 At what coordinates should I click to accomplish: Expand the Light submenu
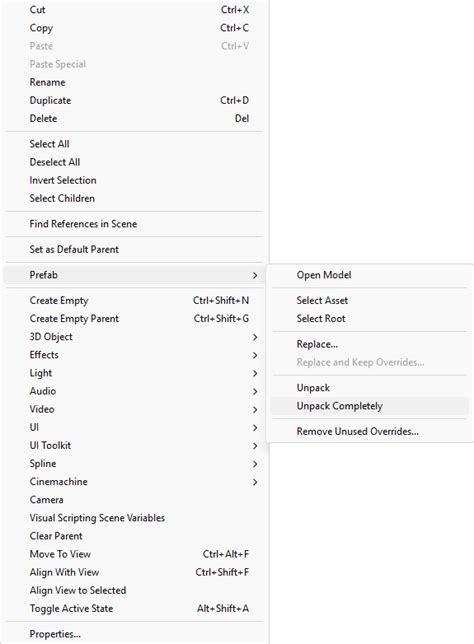[134, 373]
